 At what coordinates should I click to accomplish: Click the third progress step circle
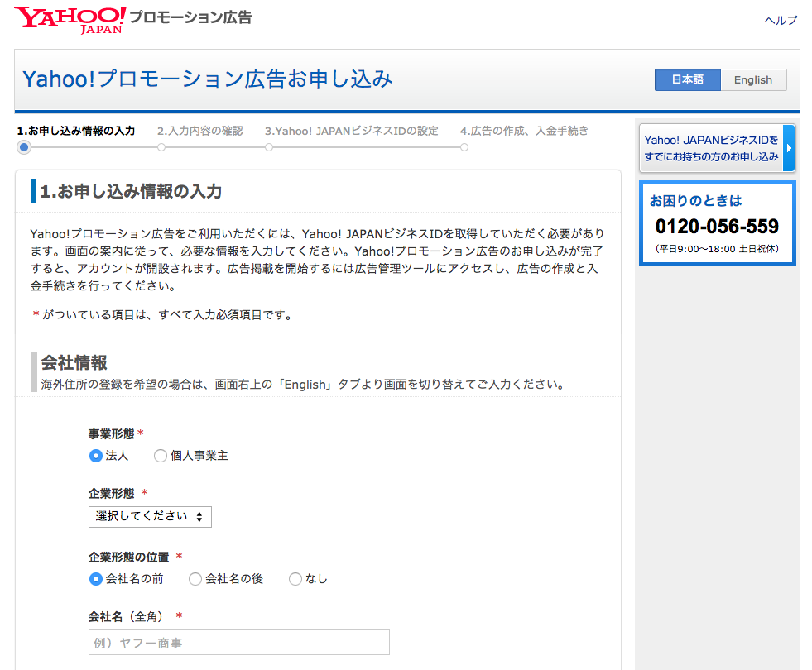[269, 147]
